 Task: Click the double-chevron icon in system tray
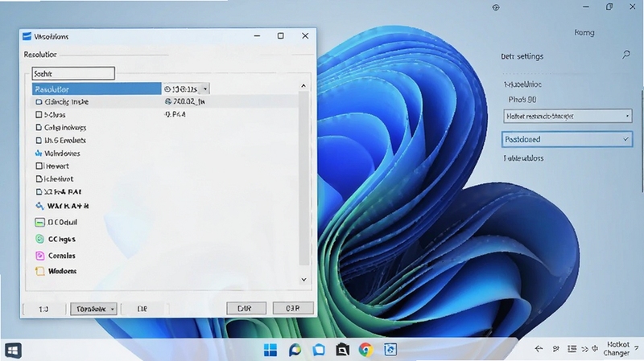coord(584,349)
